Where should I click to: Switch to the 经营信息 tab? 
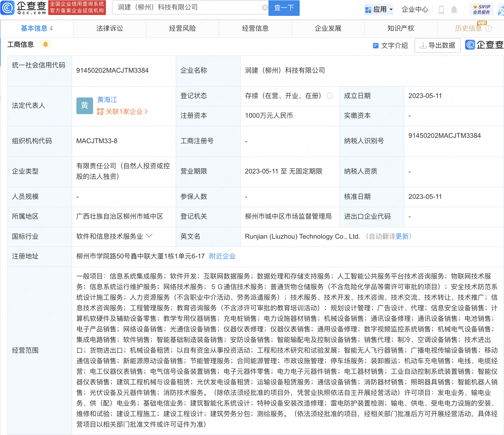[x=255, y=28]
